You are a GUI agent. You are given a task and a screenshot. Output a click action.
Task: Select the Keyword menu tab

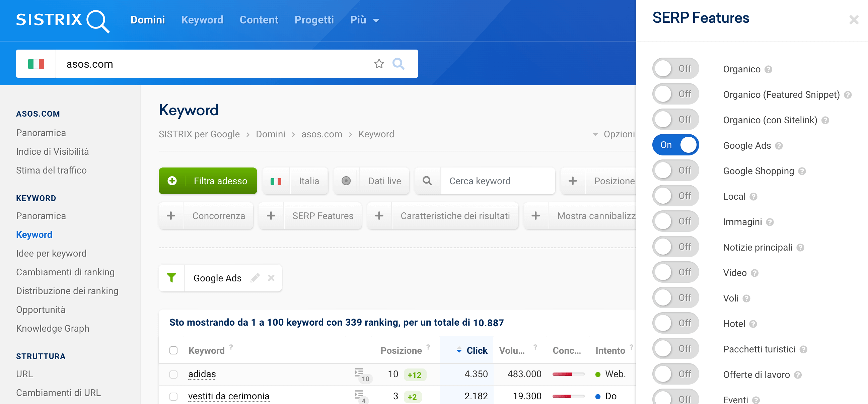coord(202,20)
